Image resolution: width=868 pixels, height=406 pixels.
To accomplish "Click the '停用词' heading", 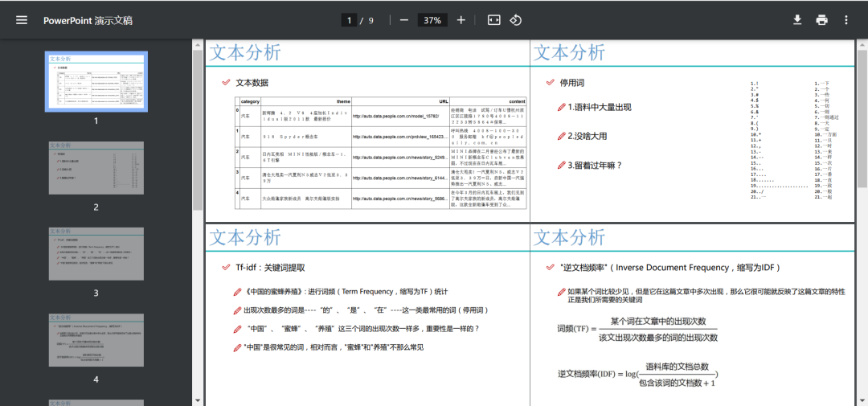I will (x=572, y=83).
